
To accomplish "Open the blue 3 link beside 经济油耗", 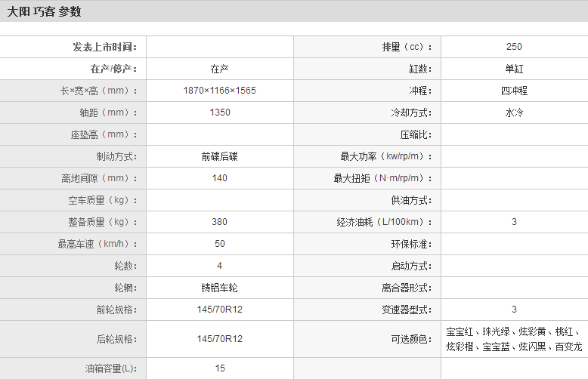I will (x=514, y=222).
